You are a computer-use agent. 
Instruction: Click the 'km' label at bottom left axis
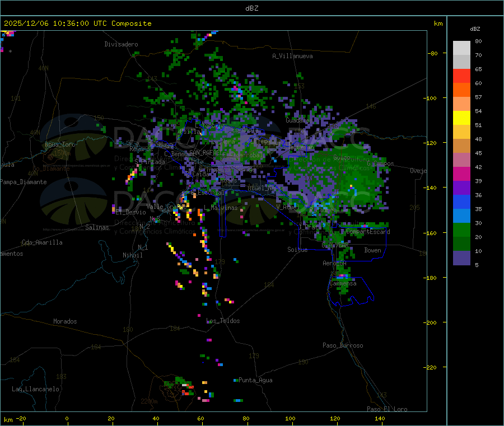point(8,420)
